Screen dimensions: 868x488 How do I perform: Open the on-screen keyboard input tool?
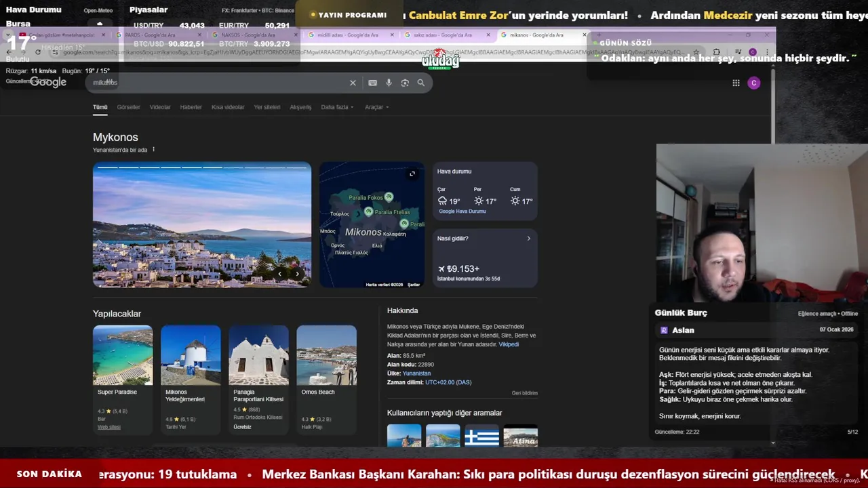tap(372, 83)
